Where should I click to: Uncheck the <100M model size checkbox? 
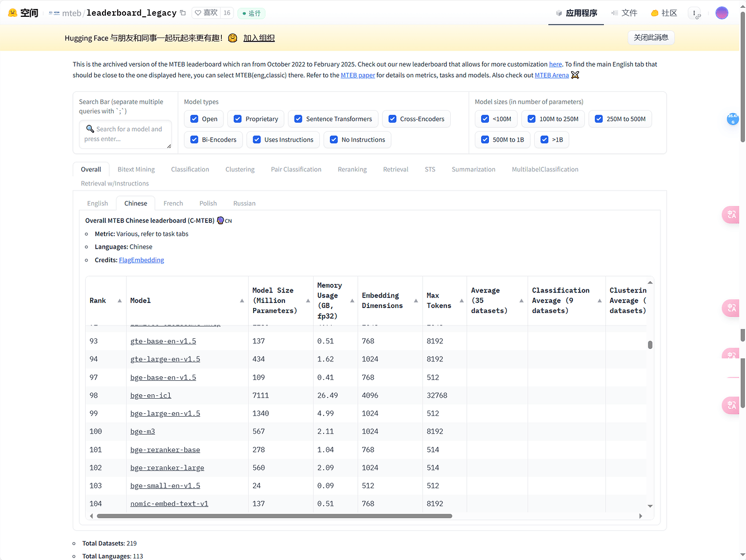click(485, 119)
